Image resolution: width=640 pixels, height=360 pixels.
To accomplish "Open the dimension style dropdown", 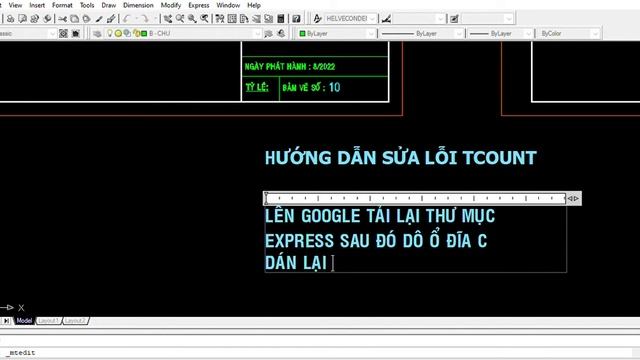I will 440,19.
